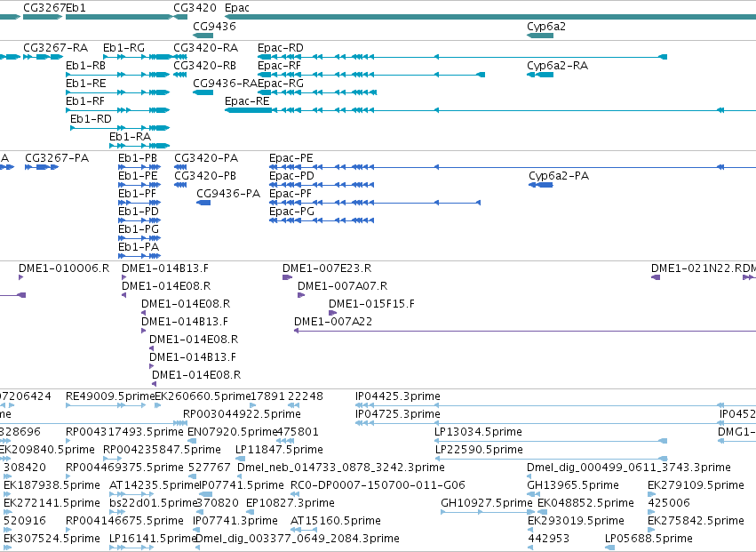The image size is (756, 552).
Task: Click the IP04725.3prime EST label
Action: [x=397, y=414]
